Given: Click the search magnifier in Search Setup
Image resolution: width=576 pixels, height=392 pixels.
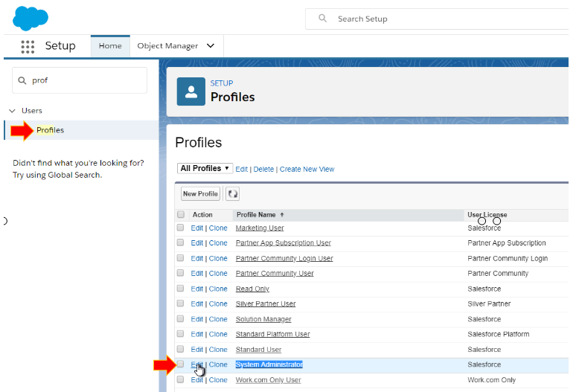Looking at the screenshot, I should coord(322,19).
